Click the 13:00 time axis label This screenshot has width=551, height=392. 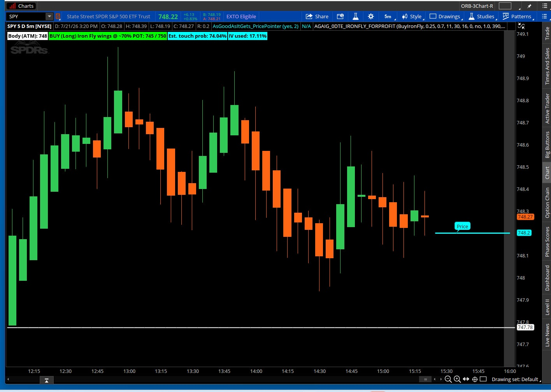(129, 371)
